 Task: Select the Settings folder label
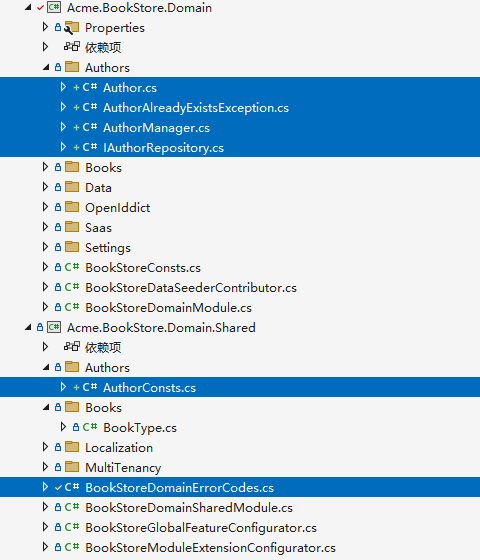pyautogui.click(x=108, y=248)
